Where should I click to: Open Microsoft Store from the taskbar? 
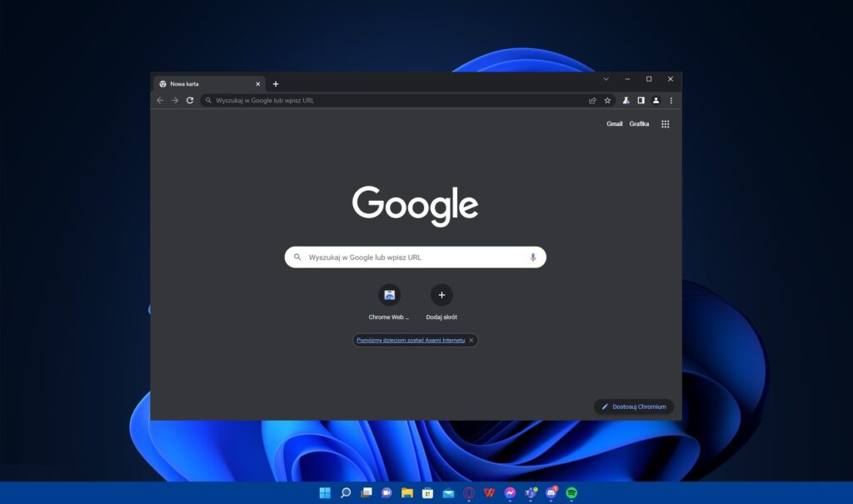tap(427, 492)
